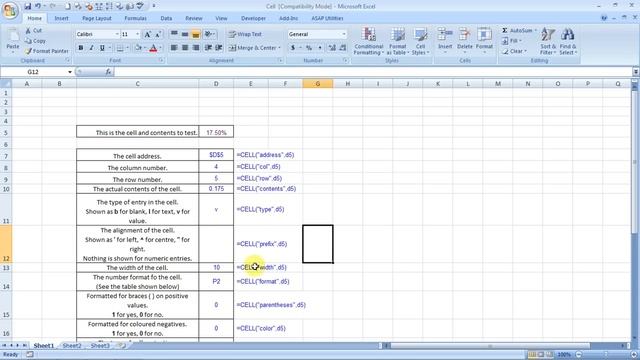Image resolution: width=640 pixels, height=360 pixels.
Task: Open the Office button menu
Action: pyautogui.click(x=10, y=10)
